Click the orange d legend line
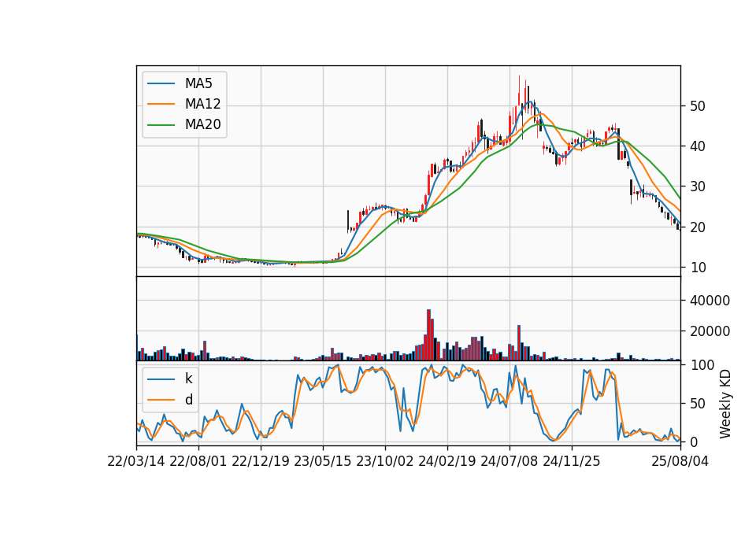 161,400
